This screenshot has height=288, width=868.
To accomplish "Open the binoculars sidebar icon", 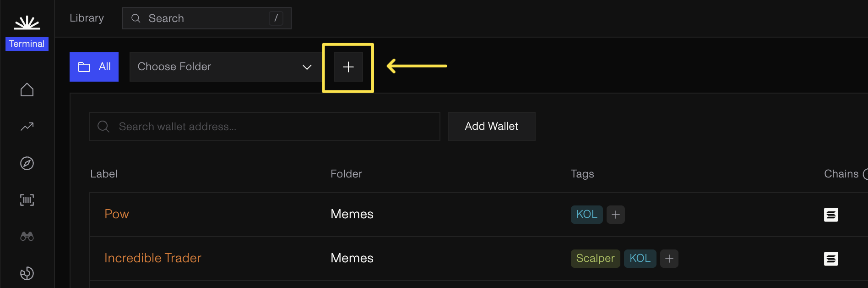I will coord(27,237).
